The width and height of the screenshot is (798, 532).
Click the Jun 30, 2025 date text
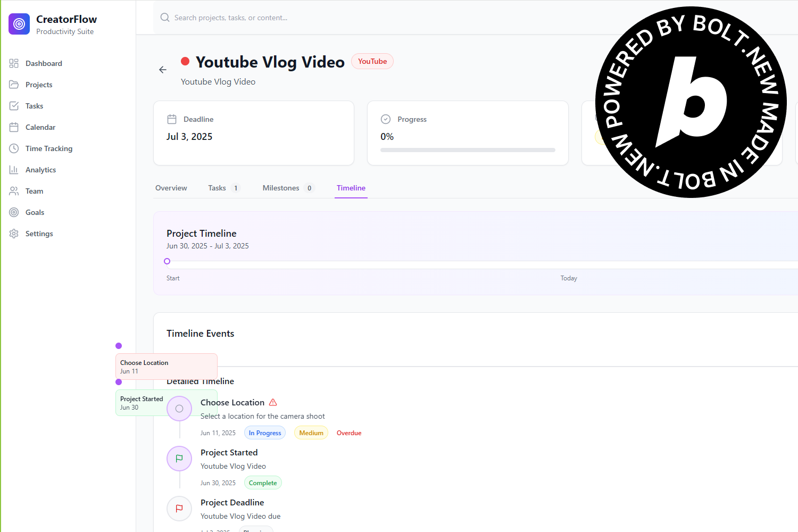(x=218, y=483)
